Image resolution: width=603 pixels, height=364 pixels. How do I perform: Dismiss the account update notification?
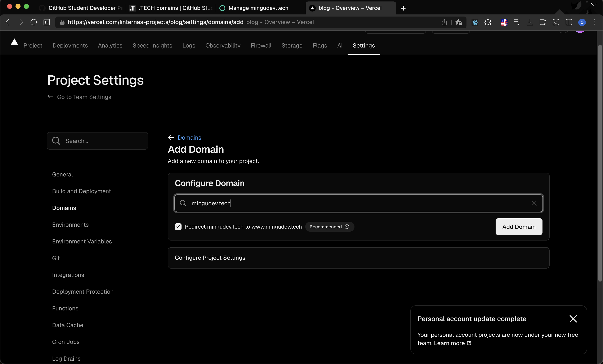[573, 319]
